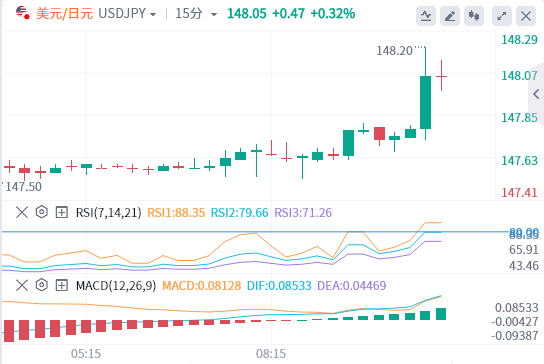This screenshot has width=544, height=364.
Task: Open the indicator line chart tool
Action: (426, 16)
